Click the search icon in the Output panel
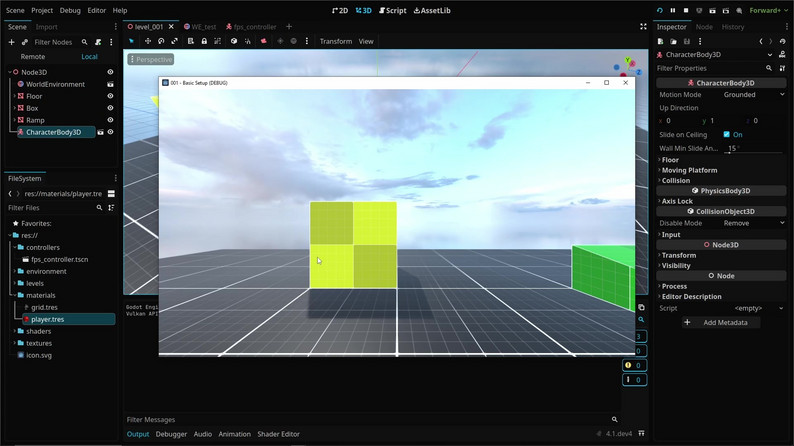 641,320
